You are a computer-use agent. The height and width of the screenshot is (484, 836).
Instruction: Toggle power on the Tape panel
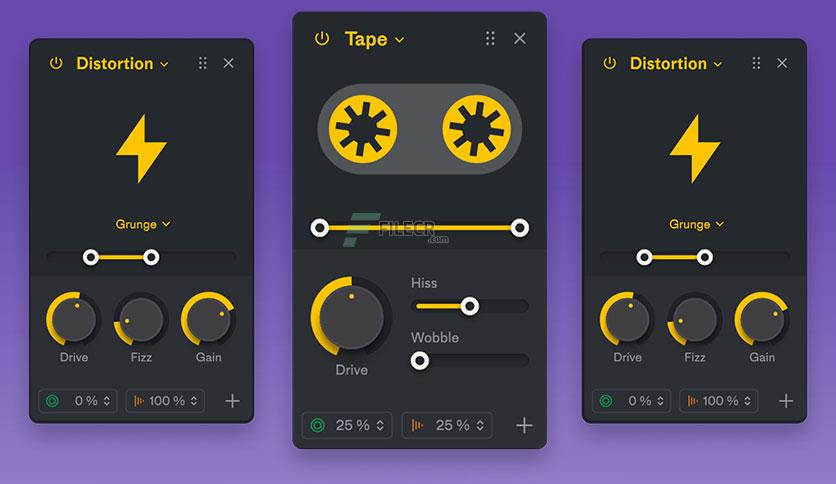click(322, 38)
